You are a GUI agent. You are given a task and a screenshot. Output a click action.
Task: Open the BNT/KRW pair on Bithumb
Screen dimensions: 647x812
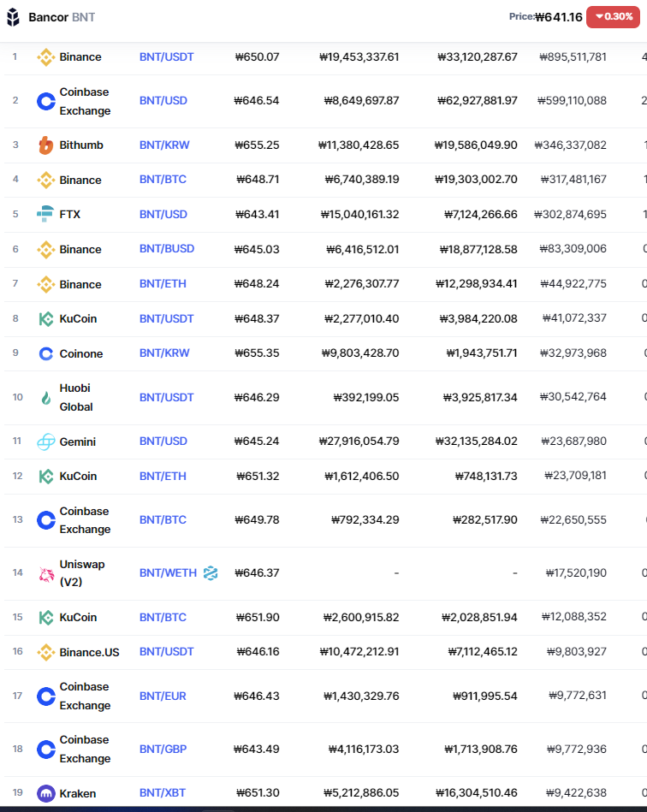[x=164, y=145]
